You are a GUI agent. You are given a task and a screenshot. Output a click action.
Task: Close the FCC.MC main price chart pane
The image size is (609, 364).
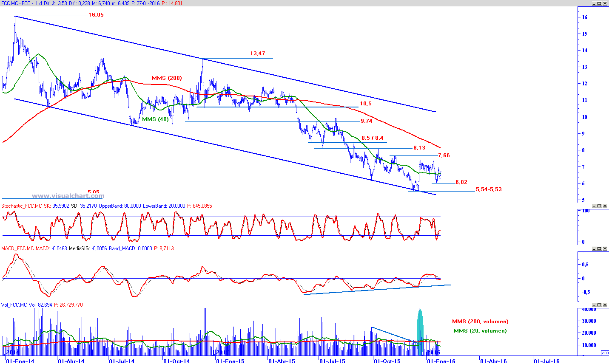coord(605,3)
